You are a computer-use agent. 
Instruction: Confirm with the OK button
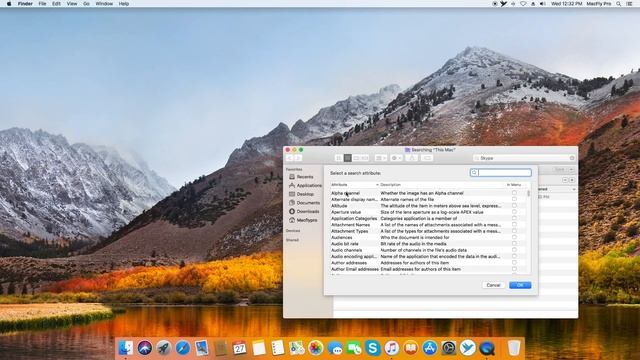click(520, 285)
